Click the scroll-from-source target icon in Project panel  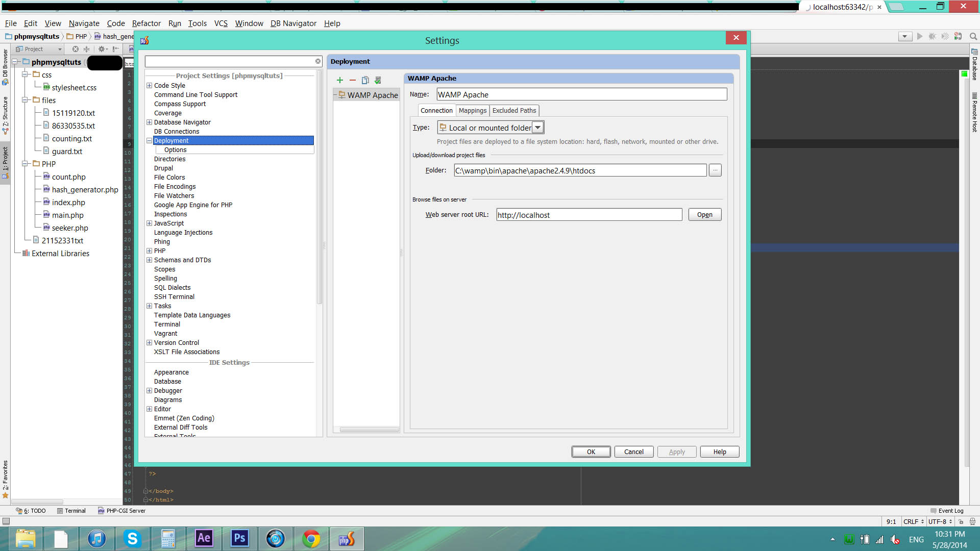[75, 49]
